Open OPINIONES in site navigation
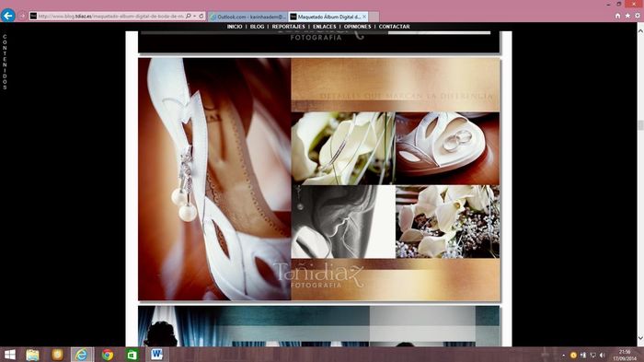This screenshot has height=362, width=644. [x=357, y=27]
